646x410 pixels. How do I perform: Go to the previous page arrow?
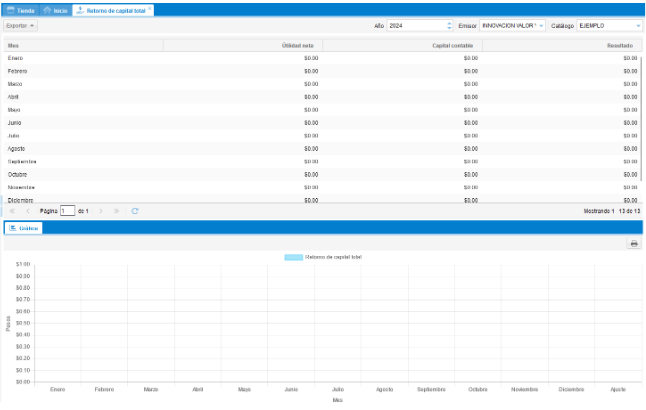point(27,211)
